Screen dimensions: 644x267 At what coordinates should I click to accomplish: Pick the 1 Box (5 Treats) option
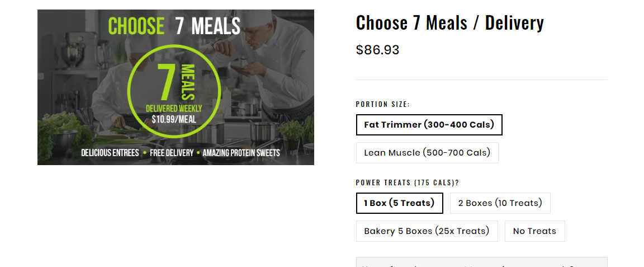[399, 203]
